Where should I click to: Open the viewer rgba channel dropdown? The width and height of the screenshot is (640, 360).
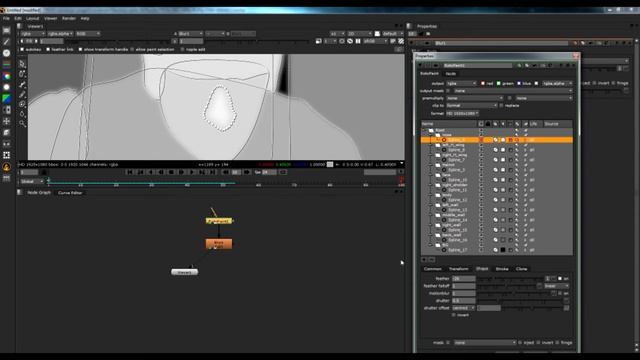(x=32, y=34)
